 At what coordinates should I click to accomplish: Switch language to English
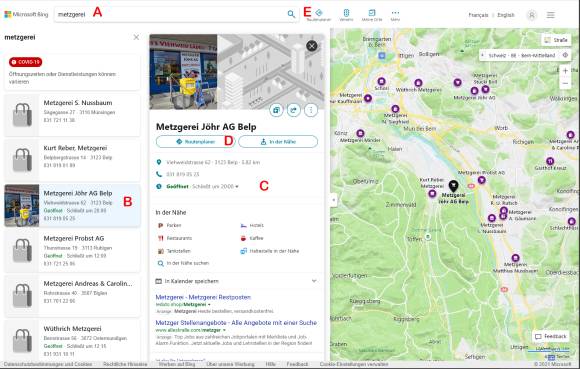[x=506, y=15]
